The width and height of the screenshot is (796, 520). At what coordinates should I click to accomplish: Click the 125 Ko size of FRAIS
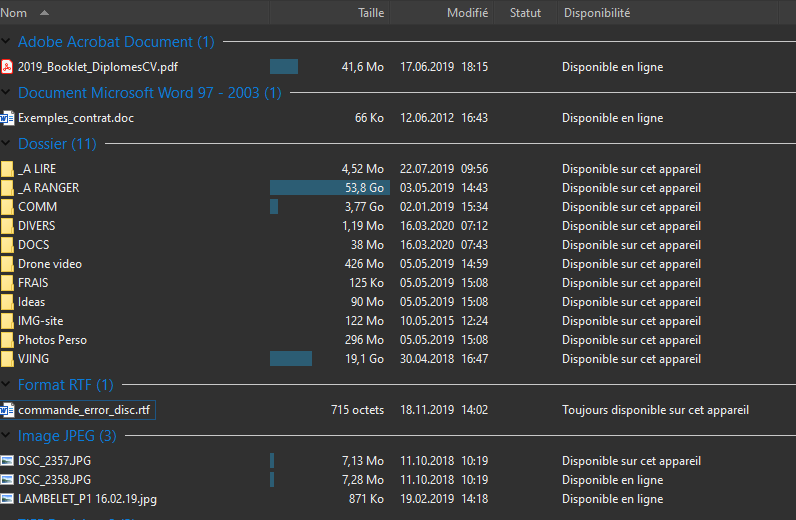coord(366,283)
